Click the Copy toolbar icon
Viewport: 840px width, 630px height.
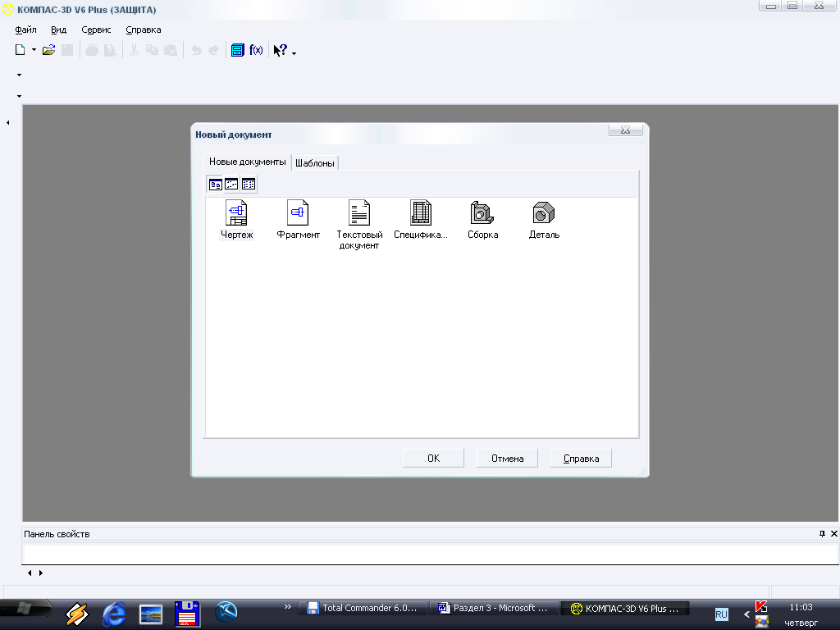[x=152, y=50]
